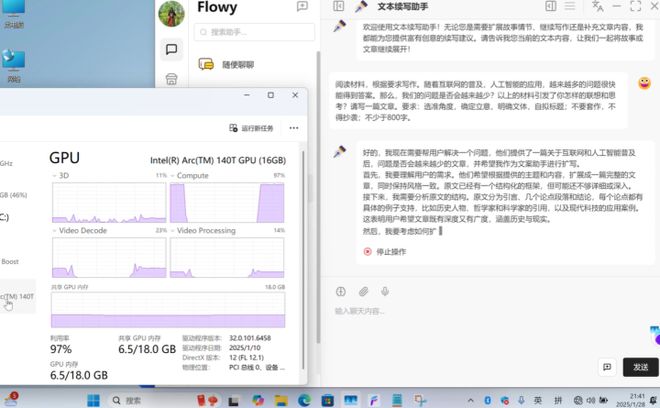The image size is (660, 408).
Task: Click the Compute utilization graph
Action: click(227, 203)
